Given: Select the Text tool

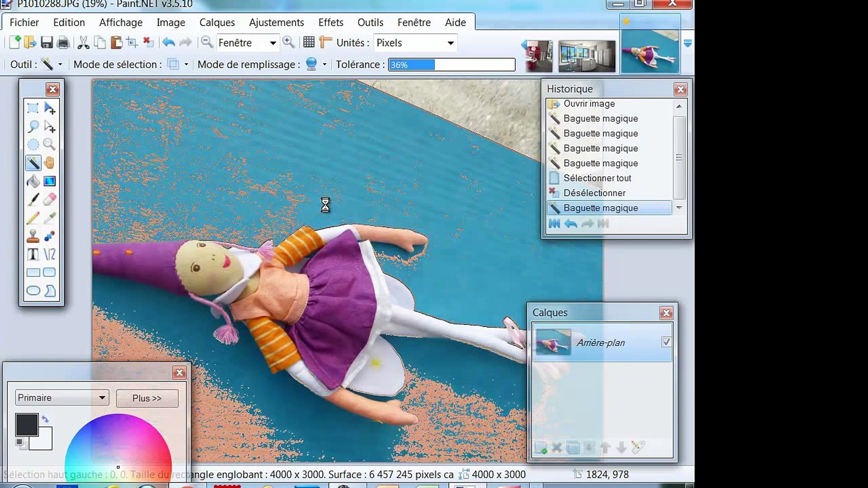Looking at the screenshot, I should click(x=33, y=254).
